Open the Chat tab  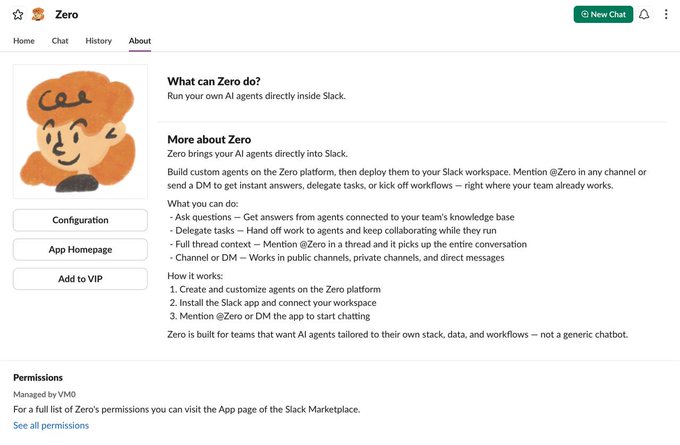tap(60, 41)
